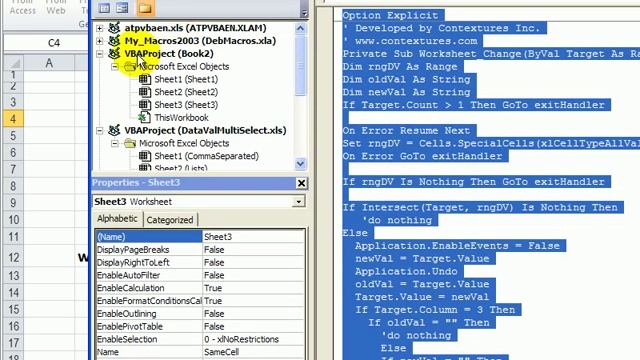Select row 10 header in Excel
Image resolution: width=640 pixels, height=360 pixels.
[13, 220]
